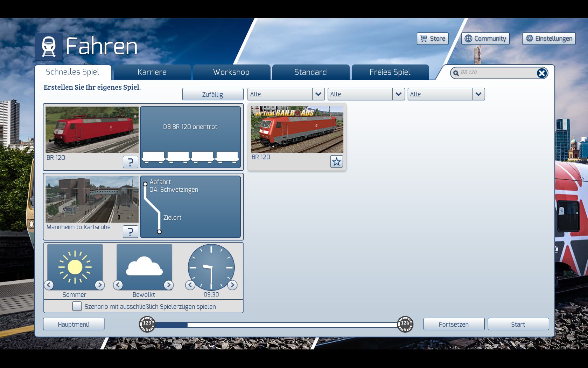The image size is (588, 368).
Task: Click the Start button
Action: point(518,324)
